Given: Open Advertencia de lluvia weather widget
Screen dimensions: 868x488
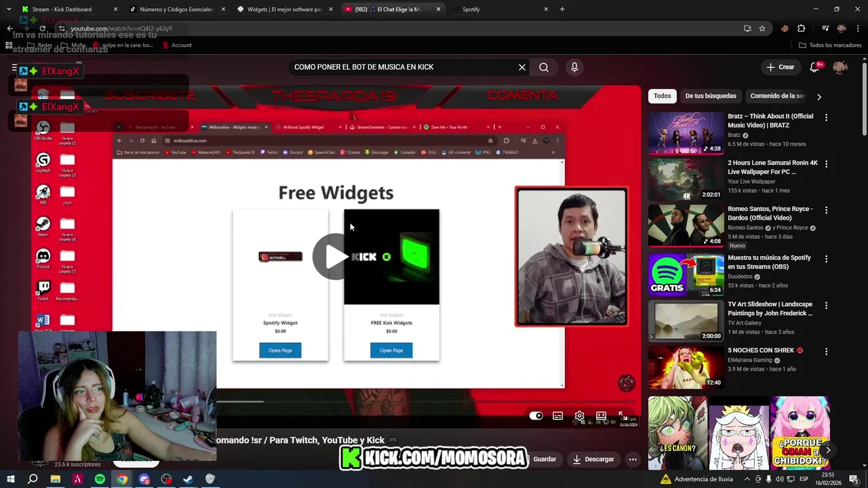Looking at the screenshot, I should pyautogui.click(x=696, y=479).
